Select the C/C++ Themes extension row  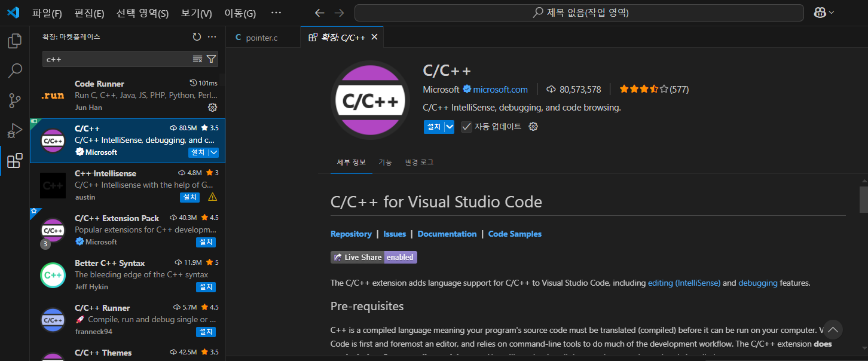(x=127, y=353)
